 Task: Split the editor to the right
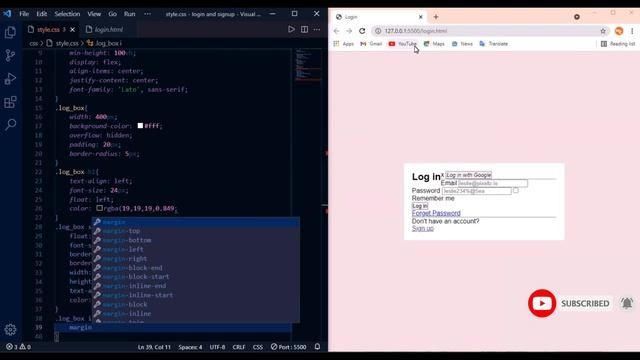point(304,29)
